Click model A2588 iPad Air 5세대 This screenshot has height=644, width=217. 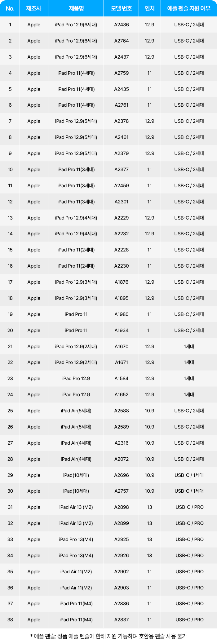(x=122, y=411)
